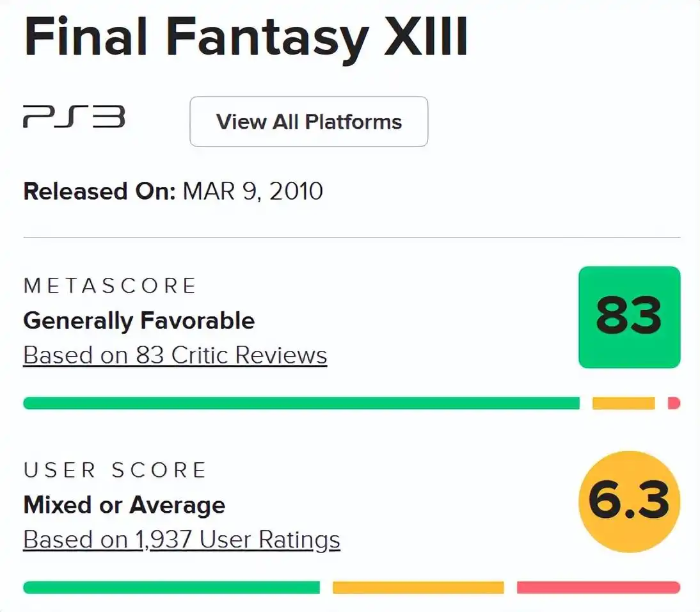The height and width of the screenshot is (612, 700).
Task: Click the green positive user ratings bar
Action: pos(171,587)
